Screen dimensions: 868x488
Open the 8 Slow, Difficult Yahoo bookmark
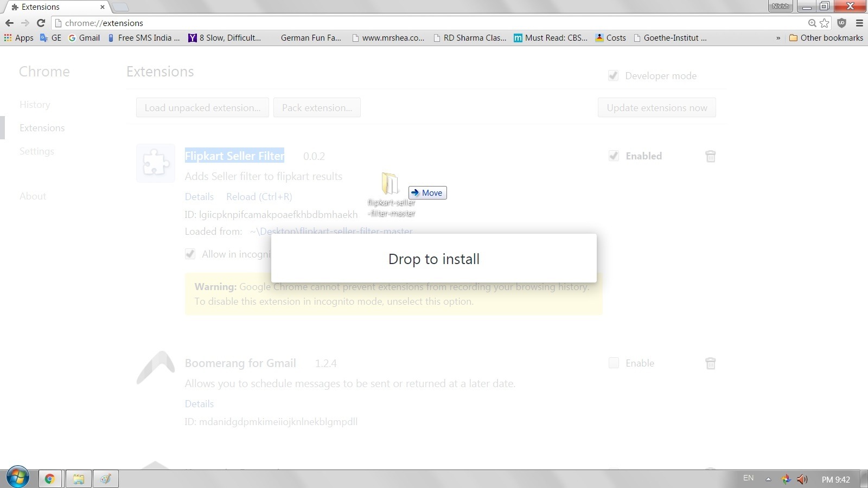(x=225, y=38)
